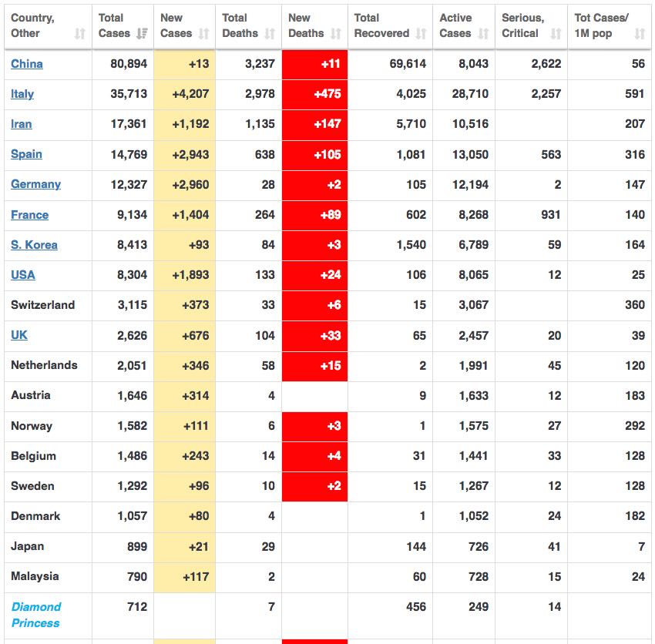
Task: Sort by Total Recovered icon
Action: [421, 34]
